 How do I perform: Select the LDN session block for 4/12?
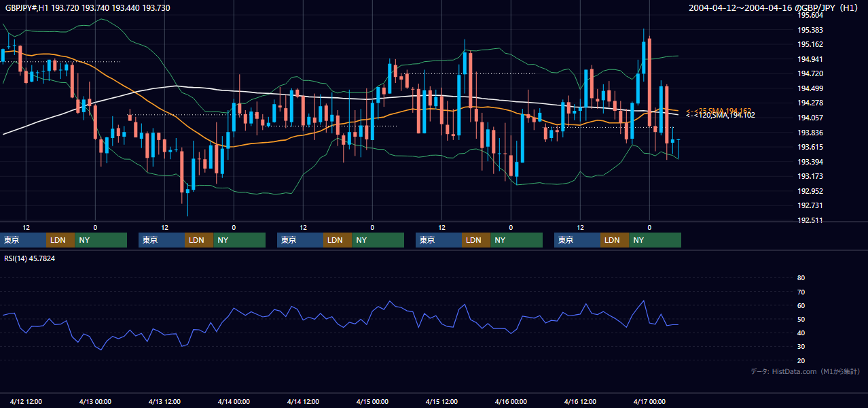click(60, 240)
